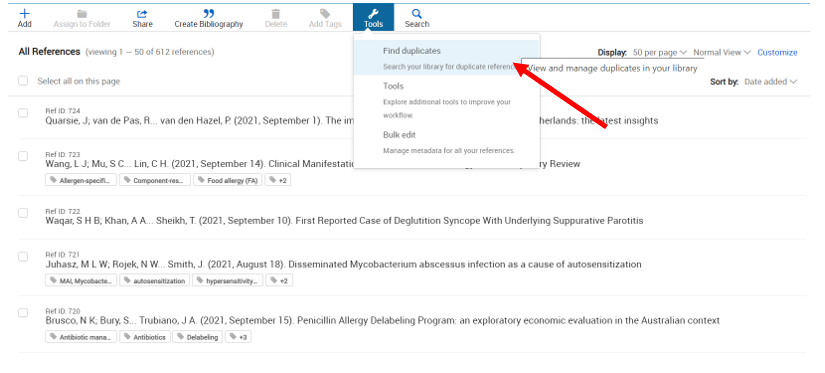
Task: Choose Bulk edit menu entry
Action: (447, 142)
